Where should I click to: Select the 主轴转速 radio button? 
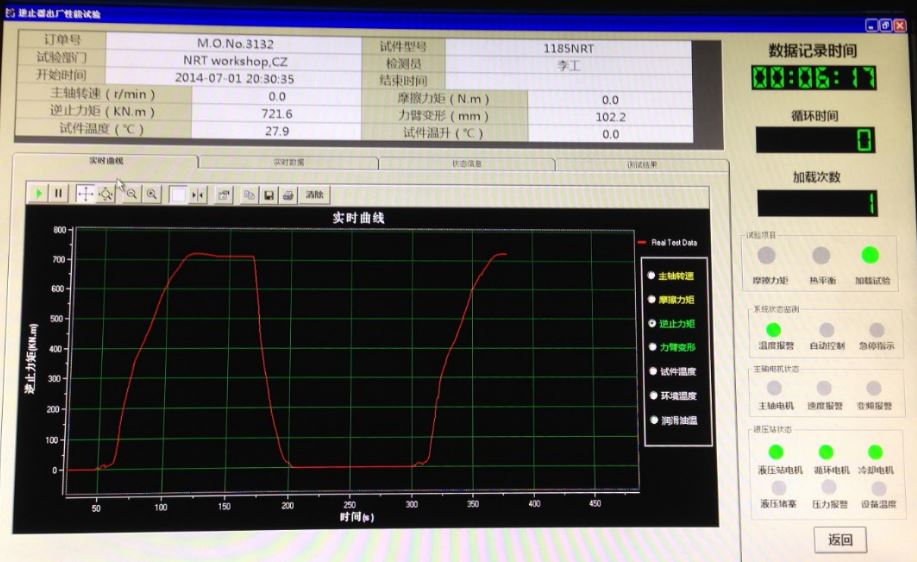click(x=652, y=275)
